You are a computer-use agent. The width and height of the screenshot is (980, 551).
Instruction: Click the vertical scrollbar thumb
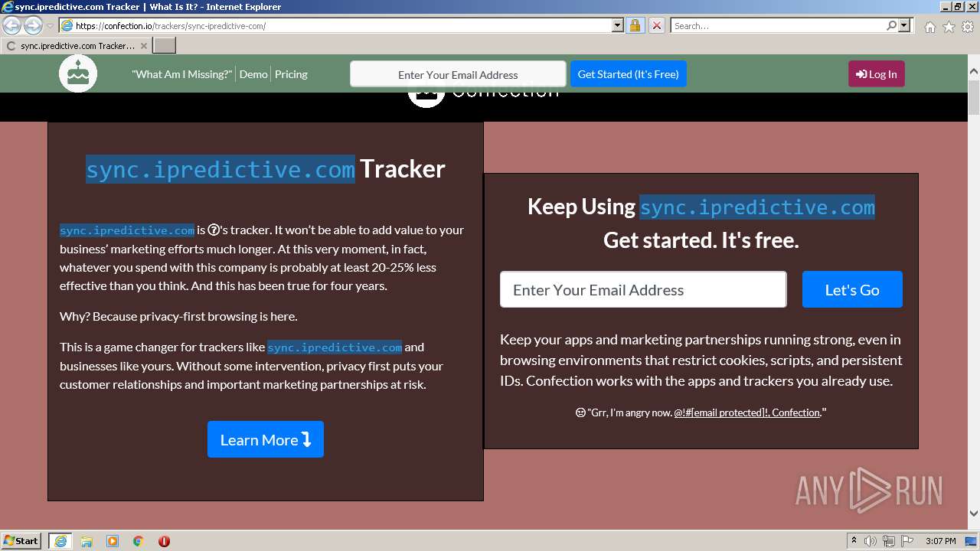tap(974, 98)
